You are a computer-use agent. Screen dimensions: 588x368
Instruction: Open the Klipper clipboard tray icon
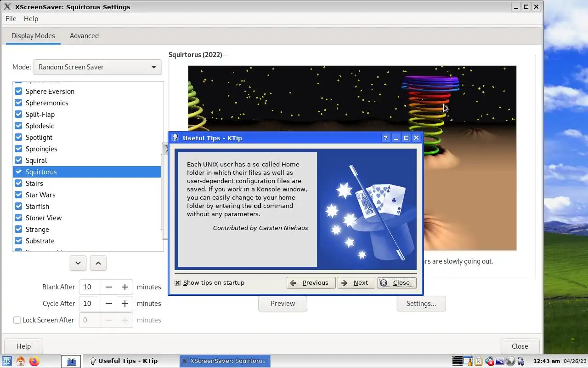(x=479, y=361)
